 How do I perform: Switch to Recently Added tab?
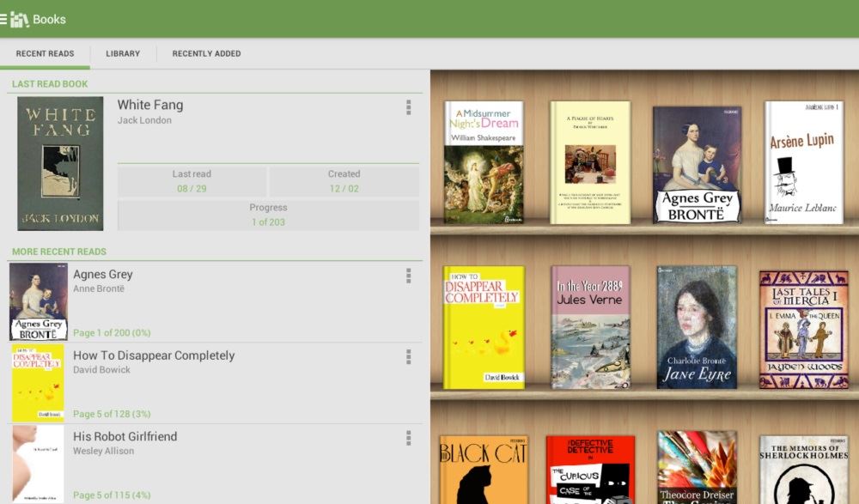pos(206,54)
